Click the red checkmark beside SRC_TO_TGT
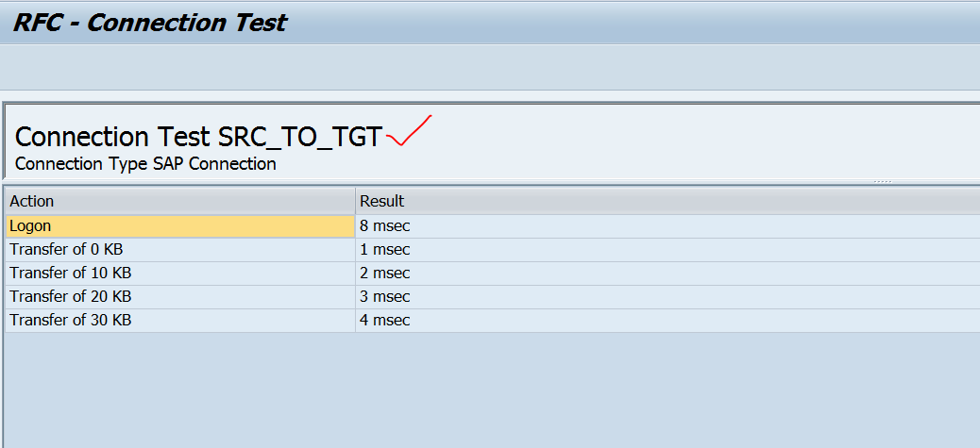980x448 pixels. point(409,134)
